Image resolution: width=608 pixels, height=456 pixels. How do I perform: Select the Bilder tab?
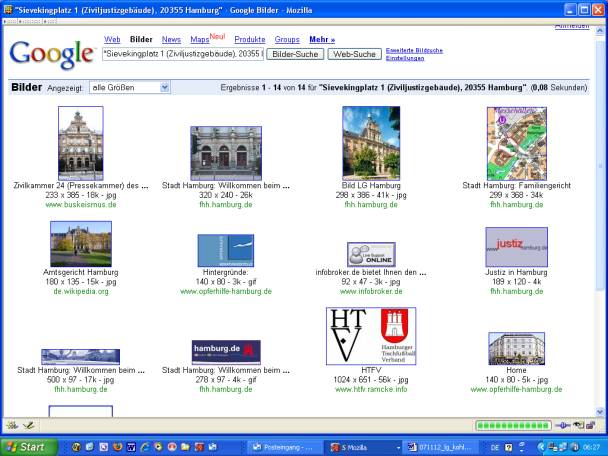[x=141, y=40]
